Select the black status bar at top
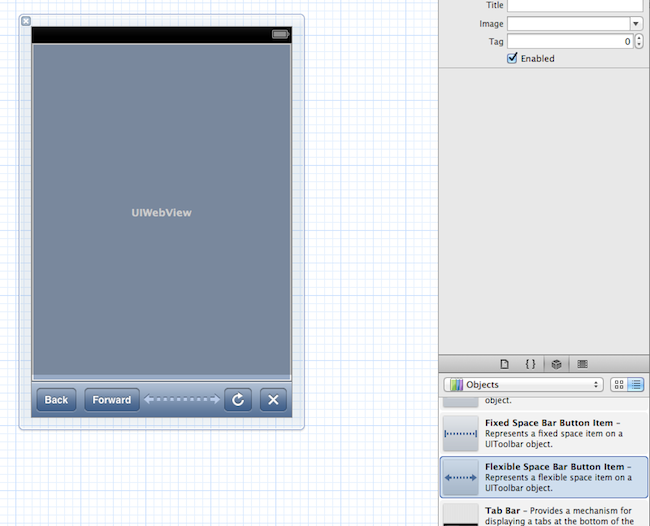This screenshot has width=650, height=526. point(162,35)
